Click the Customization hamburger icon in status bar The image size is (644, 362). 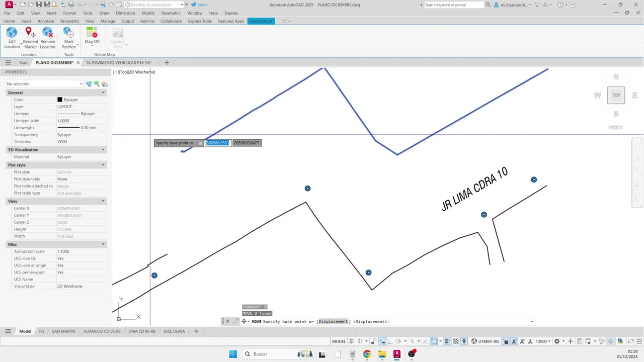click(x=639, y=341)
